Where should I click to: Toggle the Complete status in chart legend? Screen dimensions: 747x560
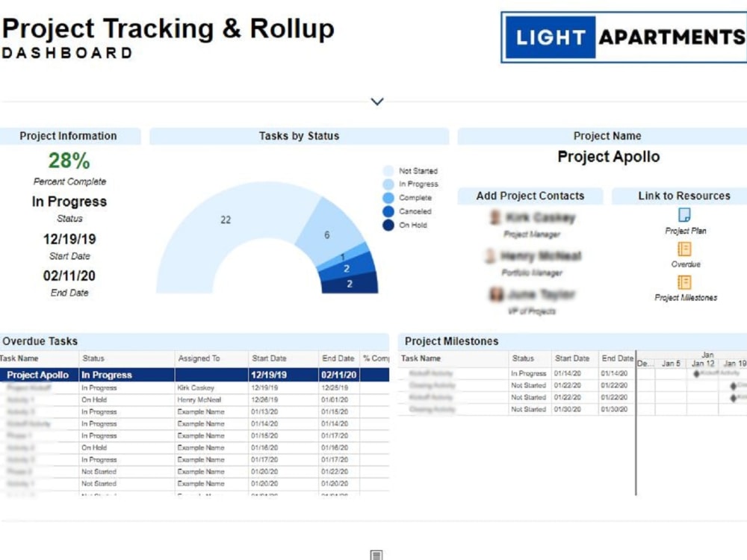(x=409, y=197)
